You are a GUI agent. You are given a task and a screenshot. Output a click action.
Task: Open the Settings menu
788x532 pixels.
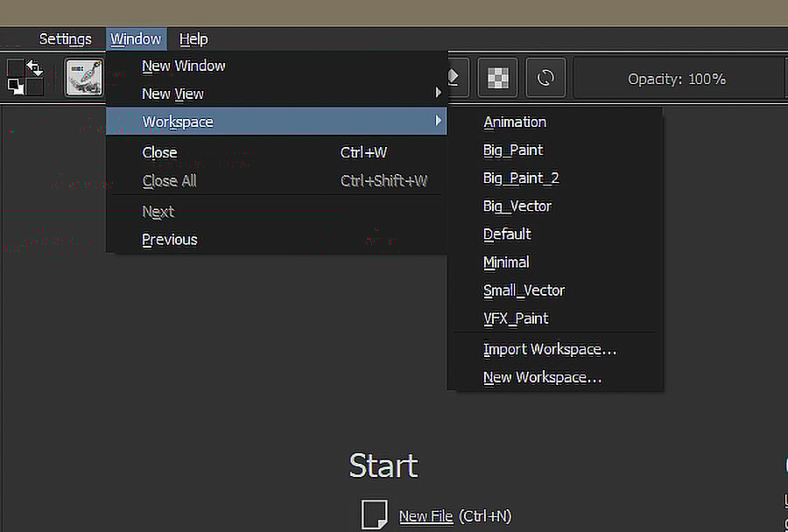point(66,39)
